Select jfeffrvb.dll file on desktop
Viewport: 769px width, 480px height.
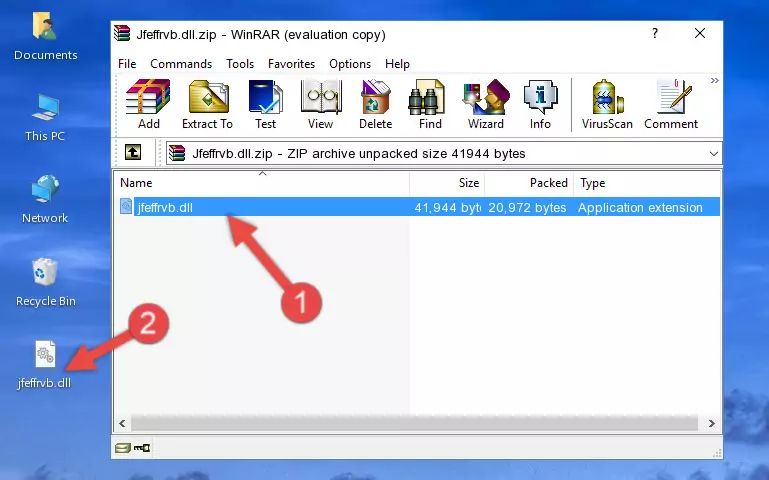[45, 364]
